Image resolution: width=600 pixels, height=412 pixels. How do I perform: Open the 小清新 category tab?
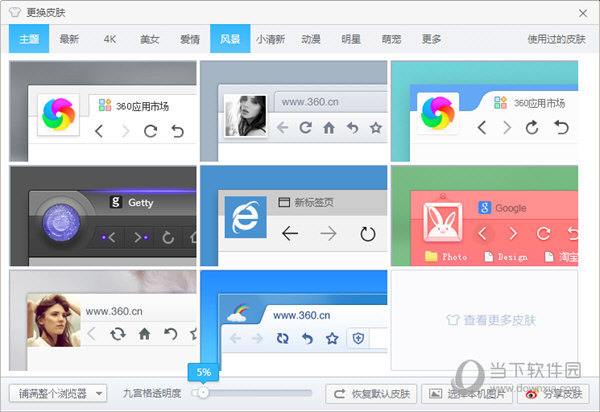(x=271, y=39)
